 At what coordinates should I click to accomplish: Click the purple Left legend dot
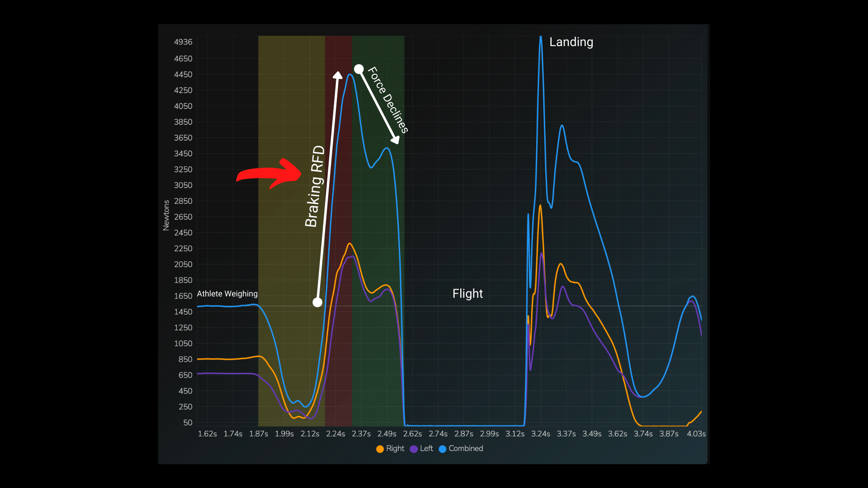(414, 449)
